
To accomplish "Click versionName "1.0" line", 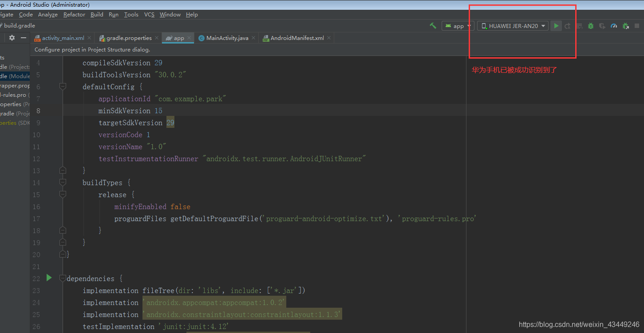I will [x=132, y=147].
